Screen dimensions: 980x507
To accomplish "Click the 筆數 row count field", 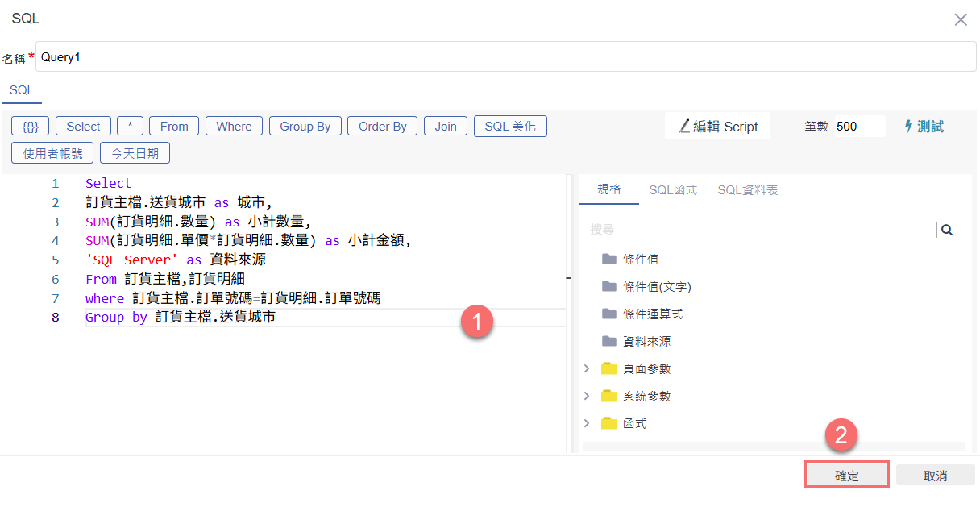I will [857, 127].
